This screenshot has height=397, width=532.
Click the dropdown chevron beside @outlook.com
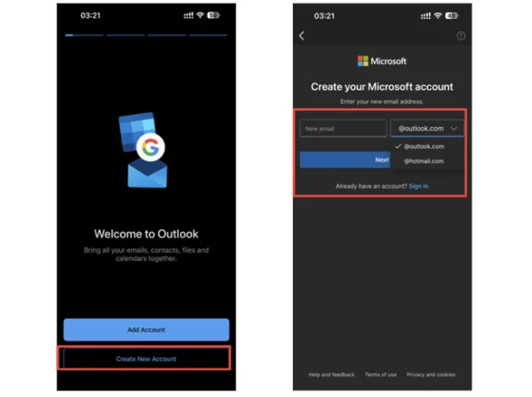pyautogui.click(x=453, y=129)
